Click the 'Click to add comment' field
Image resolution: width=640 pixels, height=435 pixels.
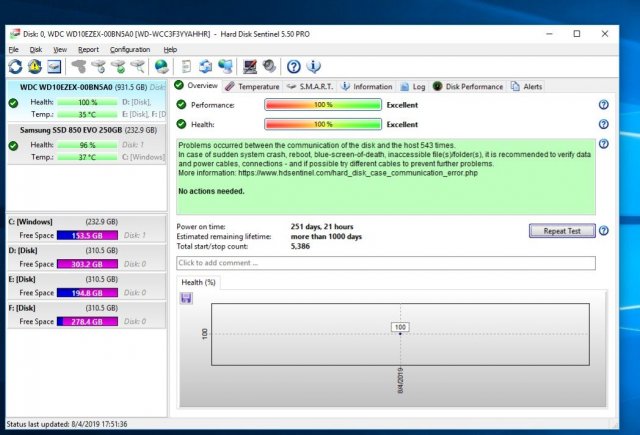pos(386,263)
